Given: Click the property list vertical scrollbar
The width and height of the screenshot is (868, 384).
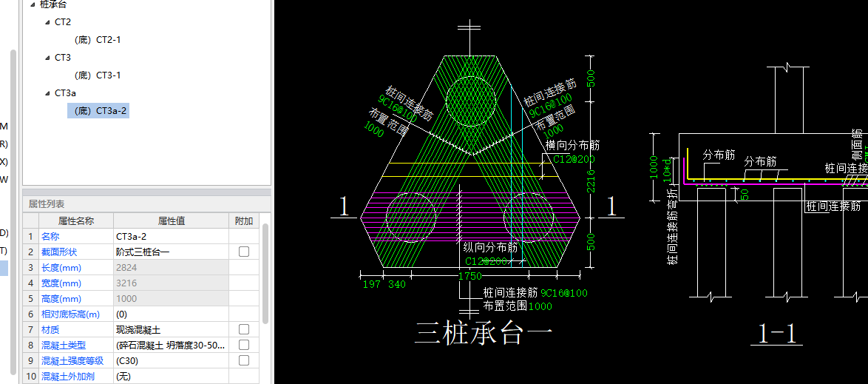Looking at the screenshot, I should [x=265, y=274].
